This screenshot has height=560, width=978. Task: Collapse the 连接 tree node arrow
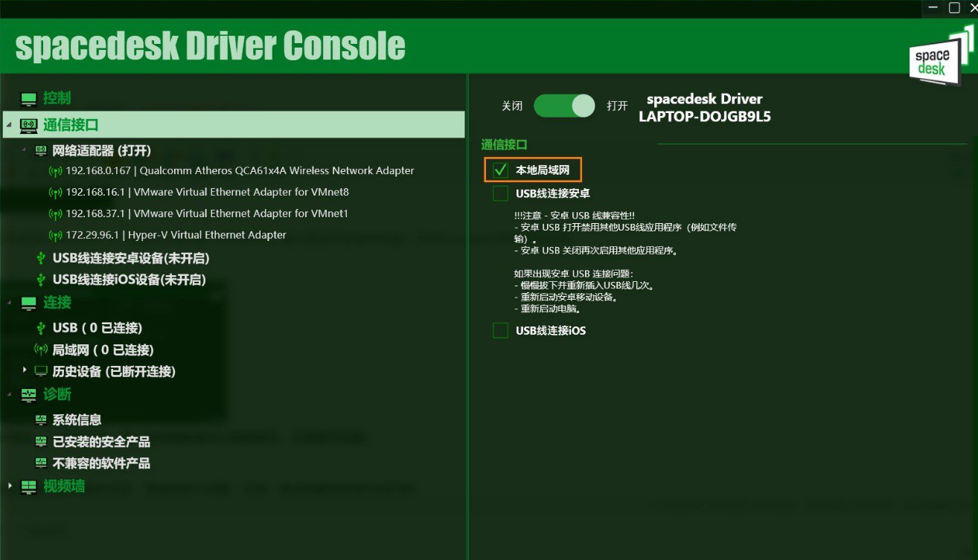point(10,303)
